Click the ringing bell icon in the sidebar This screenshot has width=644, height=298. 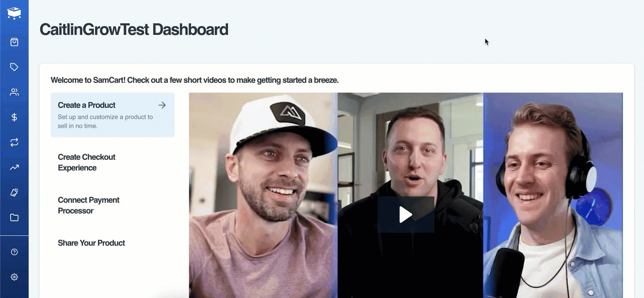[x=14, y=192]
